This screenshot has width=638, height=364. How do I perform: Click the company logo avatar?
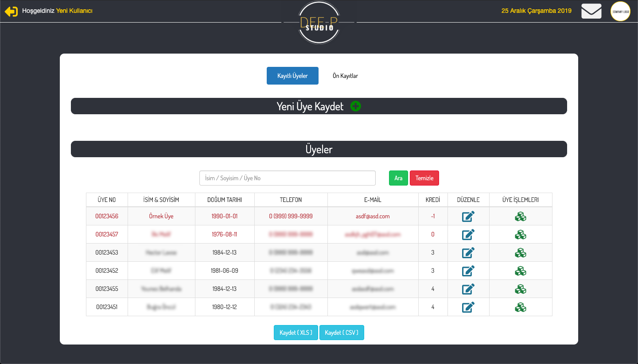[x=620, y=12]
